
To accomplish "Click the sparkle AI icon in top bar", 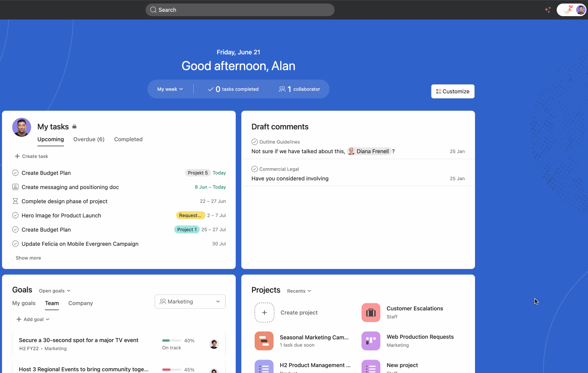I will [547, 10].
